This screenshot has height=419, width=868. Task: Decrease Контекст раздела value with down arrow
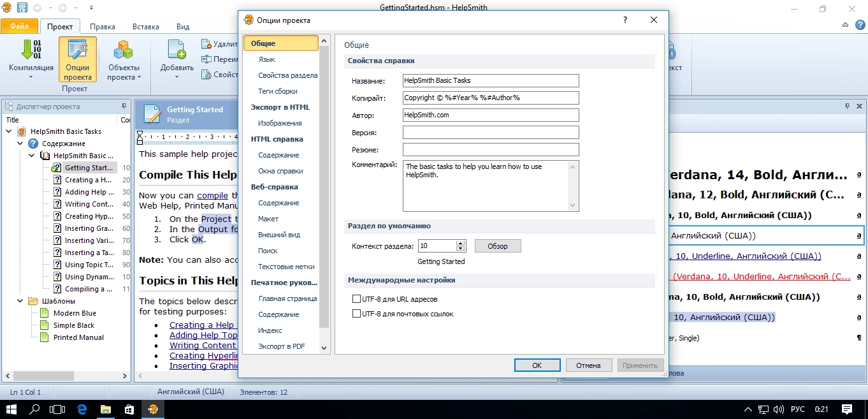pyautogui.click(x=461, y=249)
